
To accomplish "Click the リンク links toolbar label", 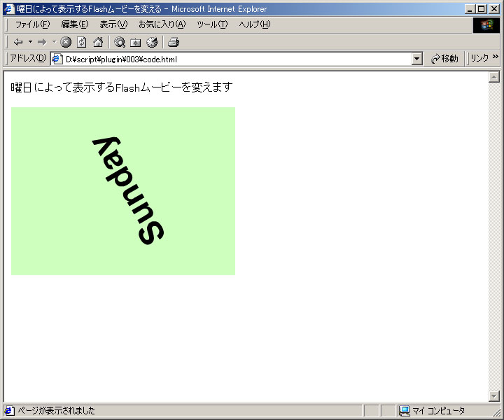I will tap(479, 58).
